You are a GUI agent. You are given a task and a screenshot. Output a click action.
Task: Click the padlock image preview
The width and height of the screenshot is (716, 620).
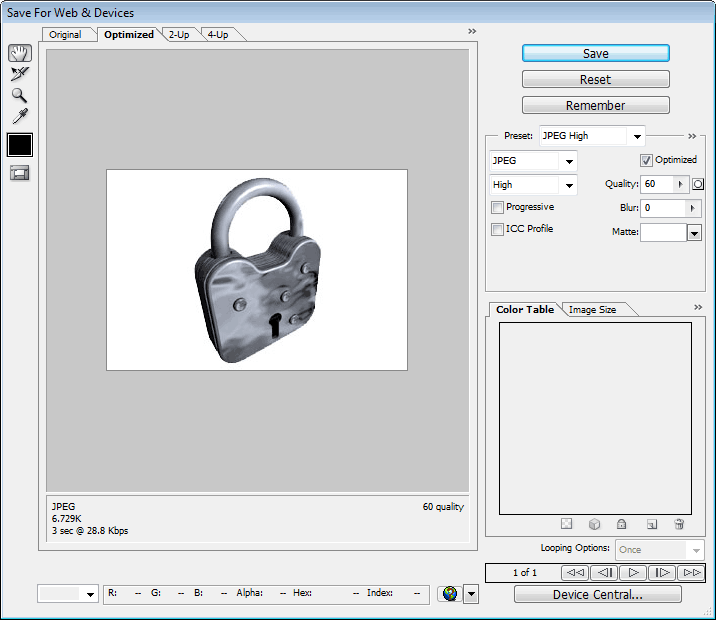(x=257, y=270)
